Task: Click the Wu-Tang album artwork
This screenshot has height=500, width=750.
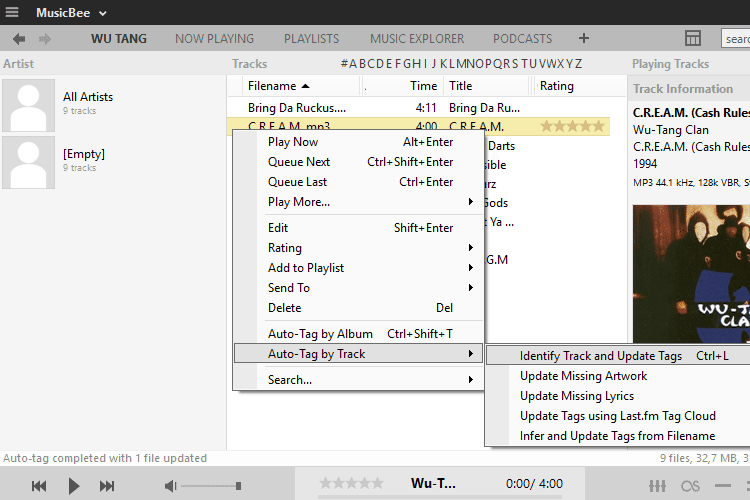Action: point(691,274)
